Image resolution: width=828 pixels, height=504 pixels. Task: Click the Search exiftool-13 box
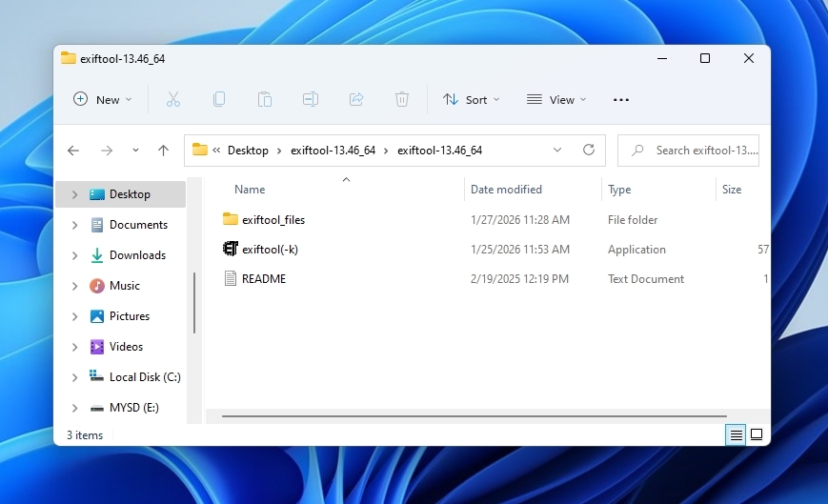point(688,151)
